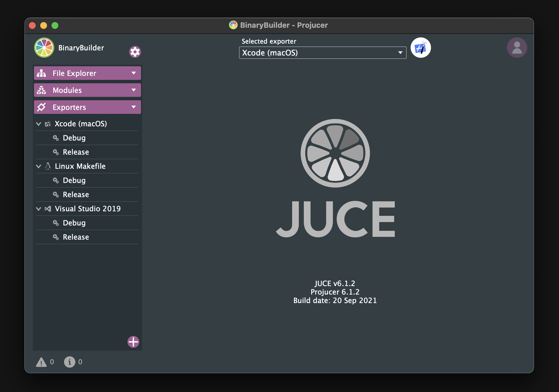
Task: Select Debug under Linux Makefile
Action: [87, 180]
